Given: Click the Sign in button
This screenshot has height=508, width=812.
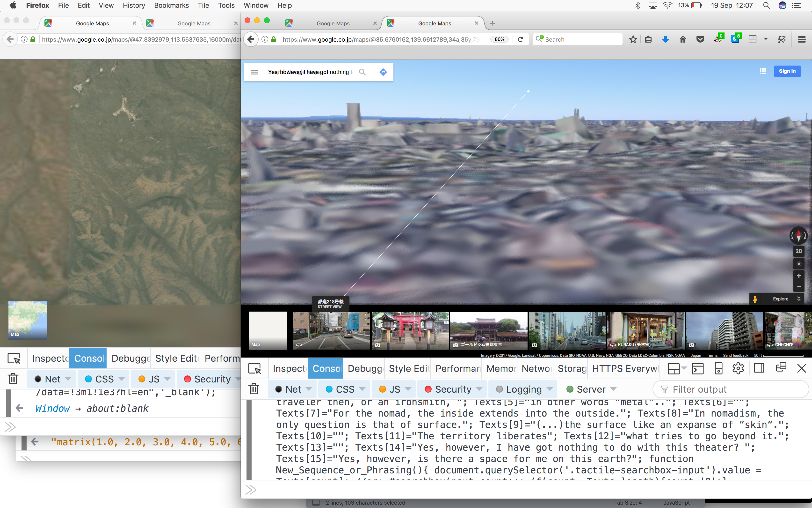Looking at the screenshot, I should (787, 71).
